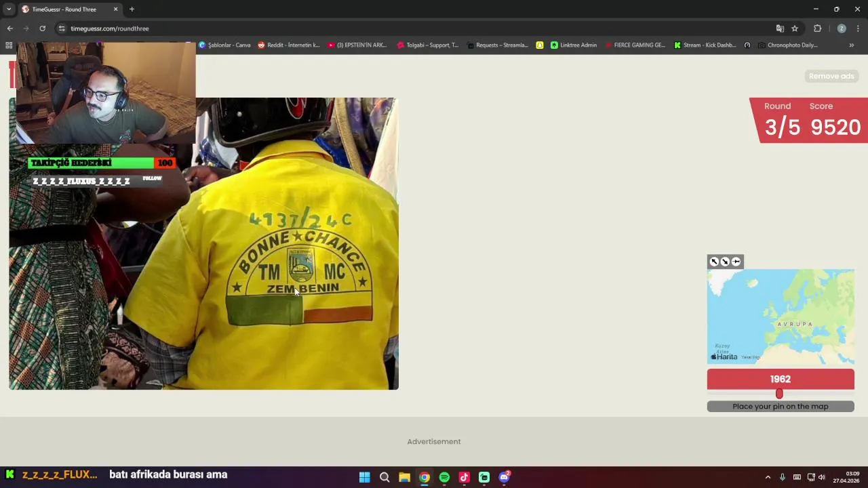Open a new browser tab

[x=132, y=9]
